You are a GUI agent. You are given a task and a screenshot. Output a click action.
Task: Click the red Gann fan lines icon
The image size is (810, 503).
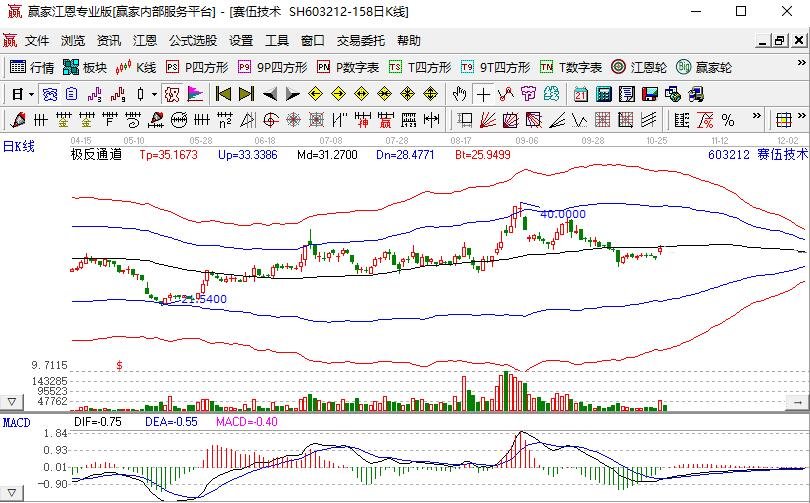tap(488, 120)
